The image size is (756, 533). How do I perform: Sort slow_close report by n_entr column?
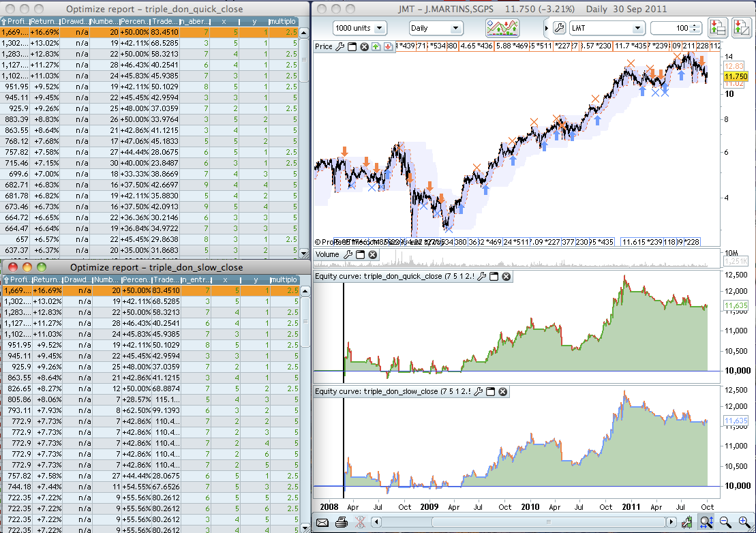tap(195, 279)
